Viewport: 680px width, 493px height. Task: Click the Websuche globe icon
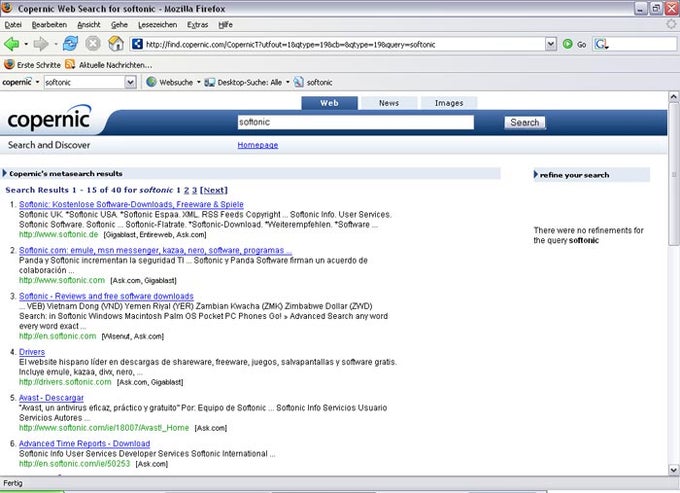[151, 82]
